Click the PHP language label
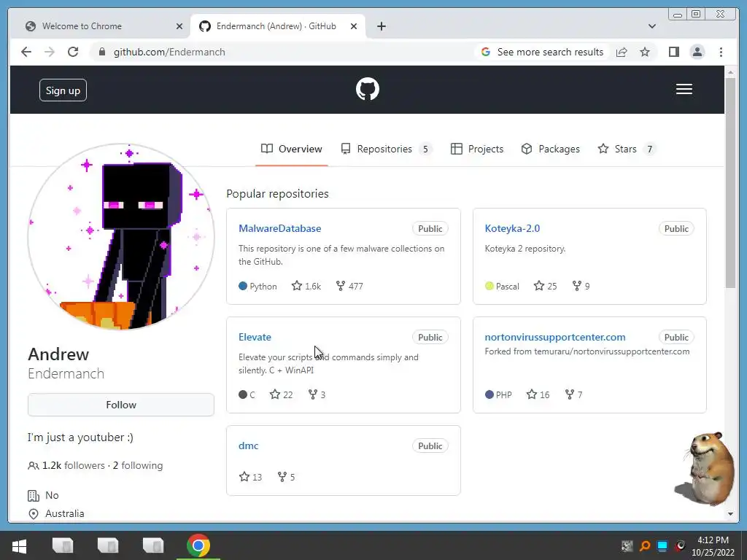This screenshot has height=560, width=747. pos(503,394)
